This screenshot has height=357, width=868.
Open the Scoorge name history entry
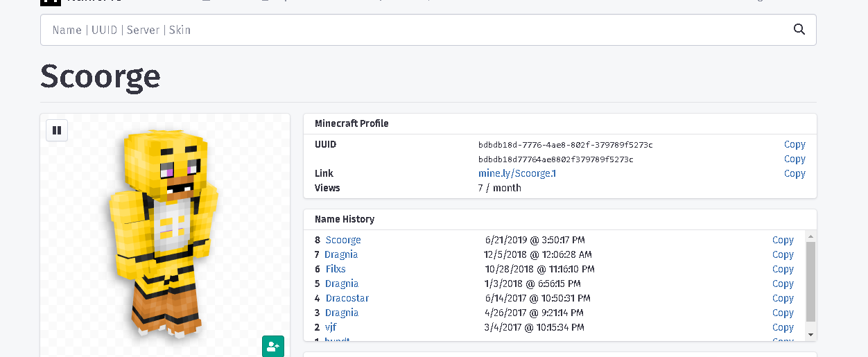pos(343,240)
